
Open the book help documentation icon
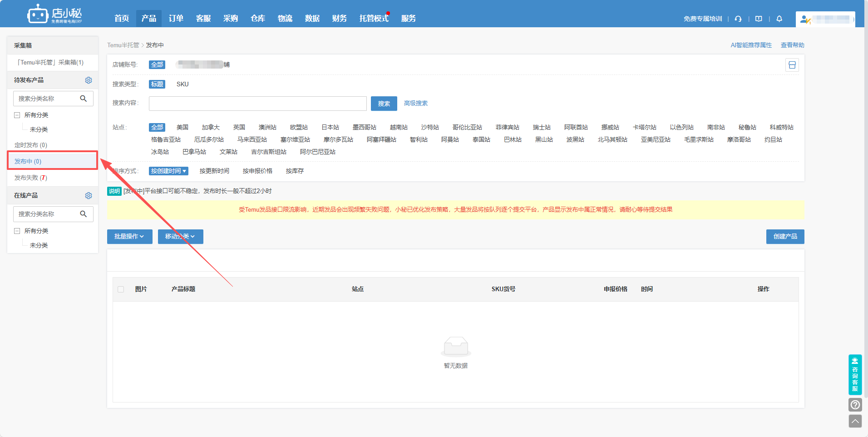point(759,19)
